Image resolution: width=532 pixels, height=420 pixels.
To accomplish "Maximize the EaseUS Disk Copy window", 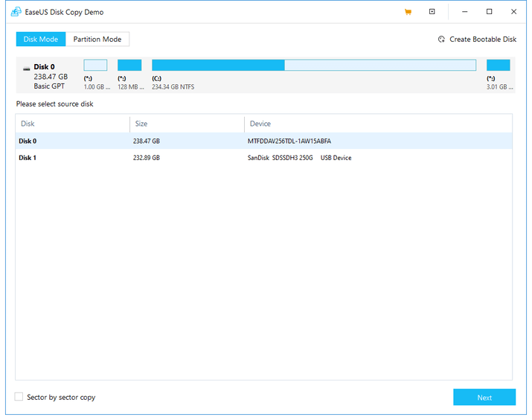I will tap(489, 12).
